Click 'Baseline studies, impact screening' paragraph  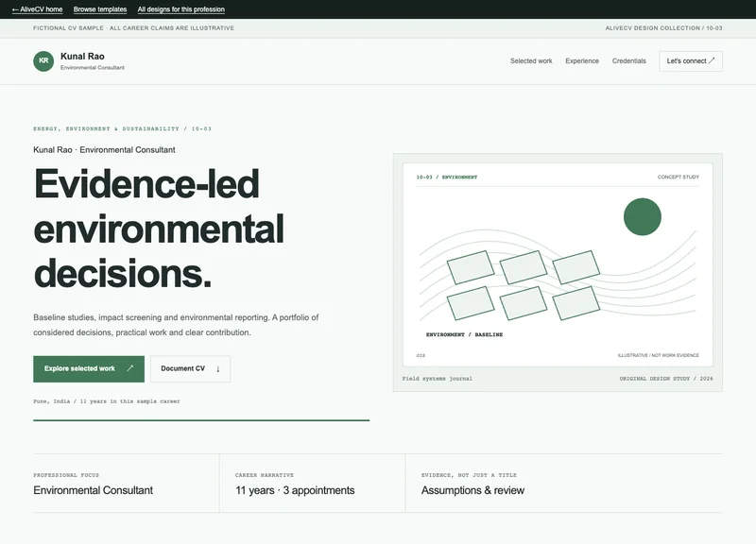click(176, 325)
